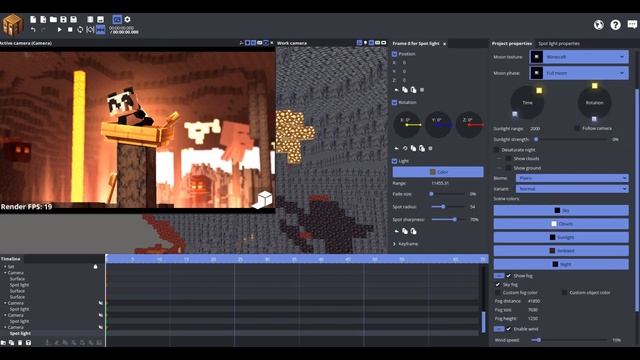The width and height of the screenshot is (640, 360).
Task: Click the playback timecode display
Action: (x=124, y=30)
